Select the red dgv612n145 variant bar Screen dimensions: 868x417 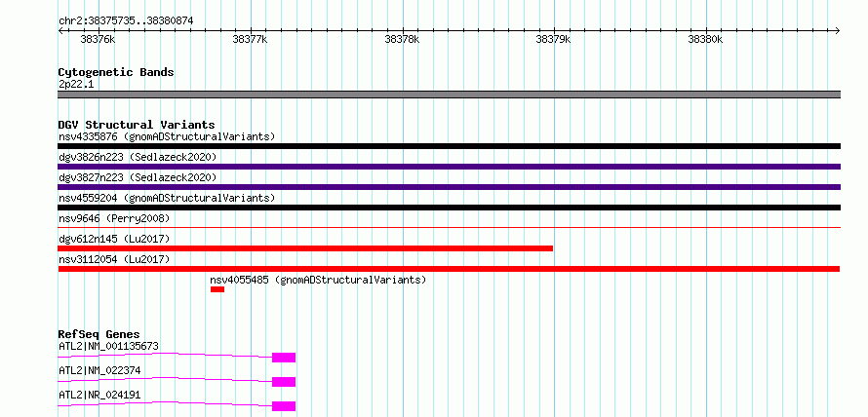click(x=305, y=248)
